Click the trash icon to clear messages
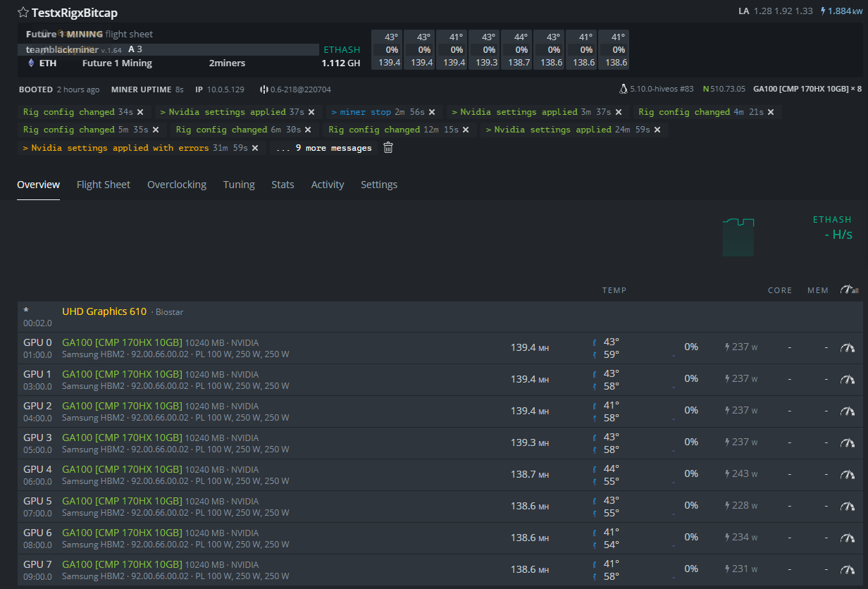 tap(387, 147)
